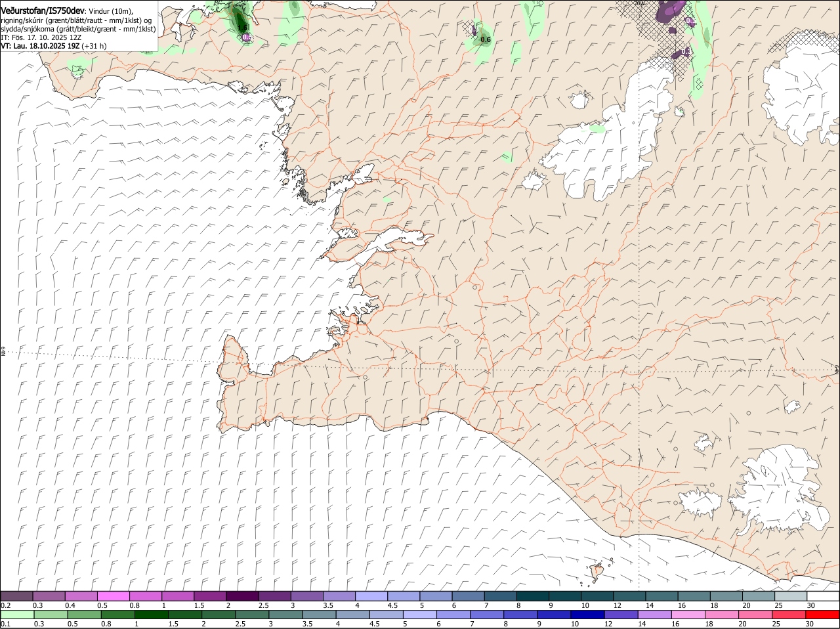Pick the light lavender 5 swatch in lower scale

420,615
